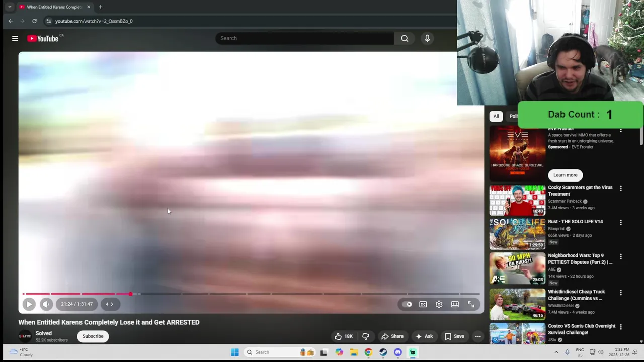Viewport: 644px width, 362px height.
Task: Subscribe to the Solved channel
Action: (x=93, y=336)
